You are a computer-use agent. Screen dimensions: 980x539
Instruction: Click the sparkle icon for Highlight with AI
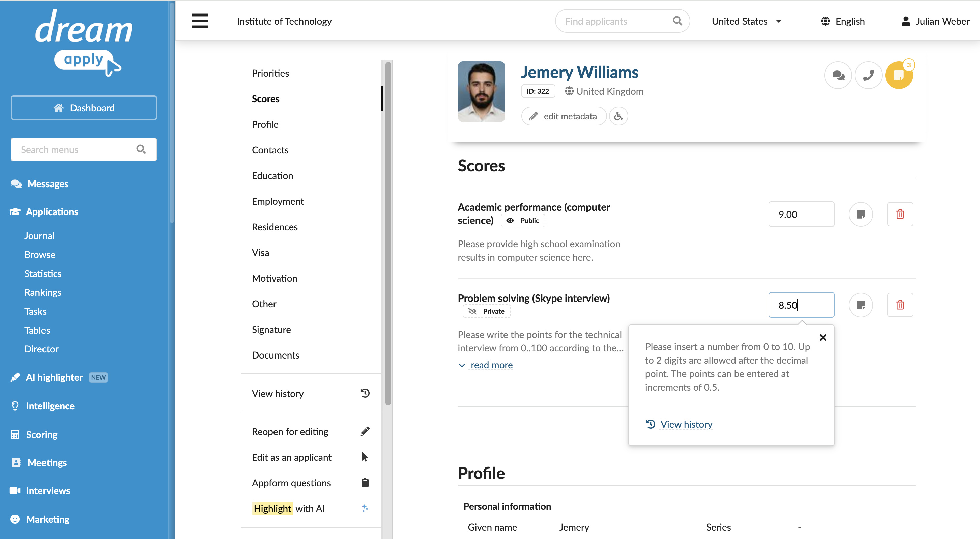coord(365,508)
